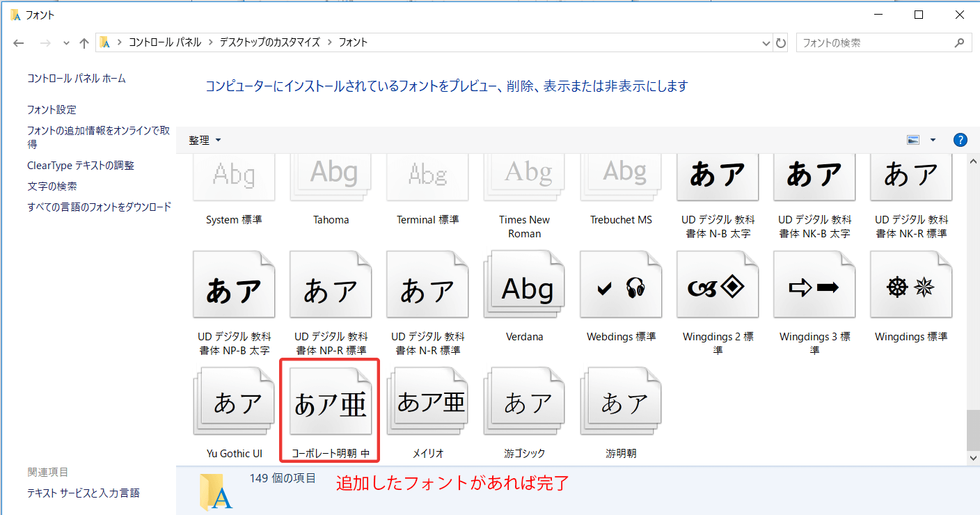Click the blue help question mark icon
Image resolution: width=980 pixels, height=515 pixels.
coord(961,140)
